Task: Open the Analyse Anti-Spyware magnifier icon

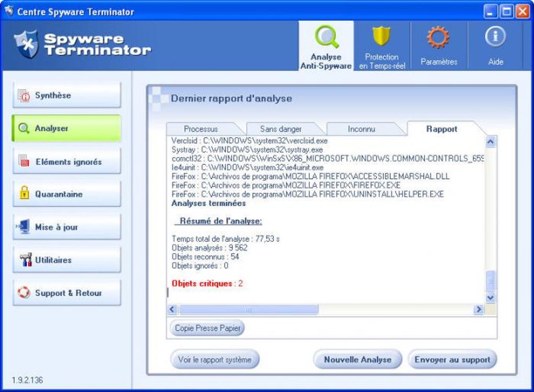Action: [x=326, y=37]
